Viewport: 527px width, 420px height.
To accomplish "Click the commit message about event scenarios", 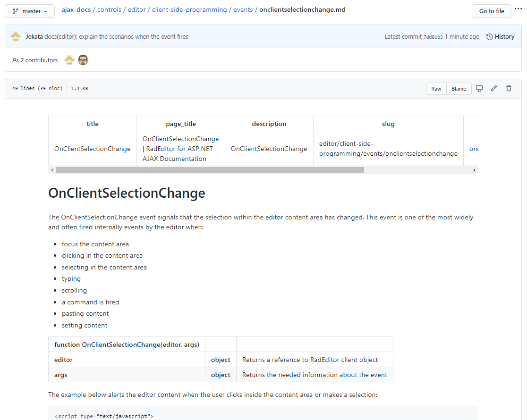I will click(x=116, y=36).
